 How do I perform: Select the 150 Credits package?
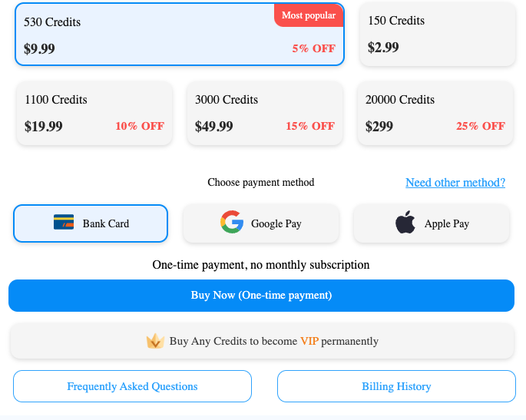tap(438, 34)
